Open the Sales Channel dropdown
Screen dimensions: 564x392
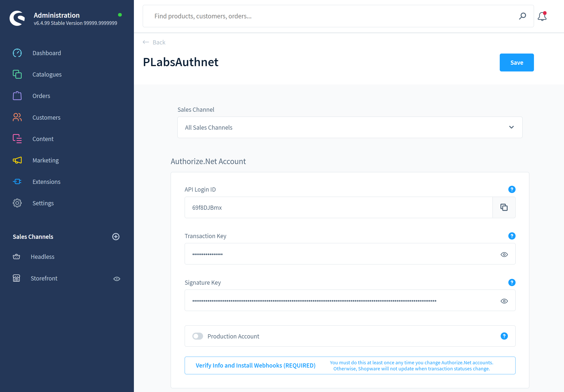point(350,128)
